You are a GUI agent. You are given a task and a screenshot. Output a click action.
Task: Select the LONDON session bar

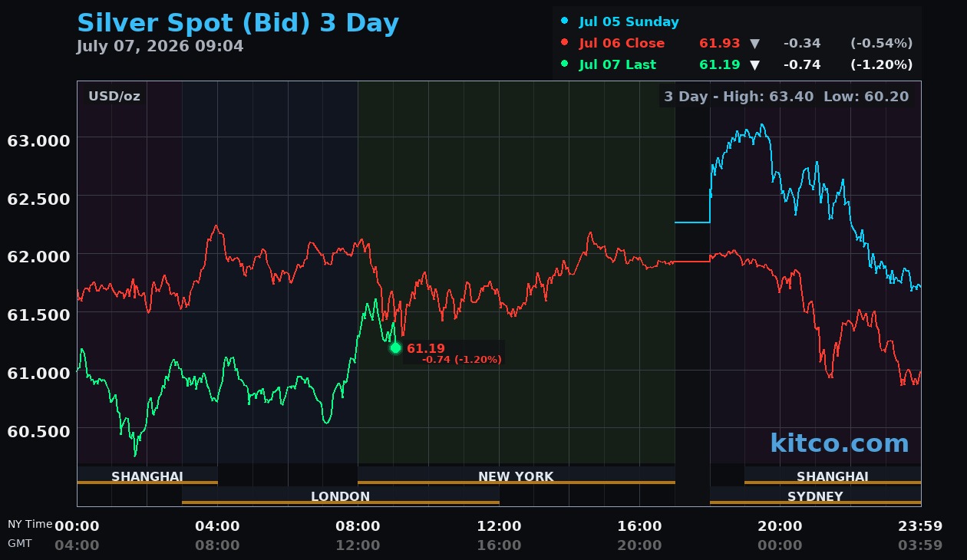point(340,496)
